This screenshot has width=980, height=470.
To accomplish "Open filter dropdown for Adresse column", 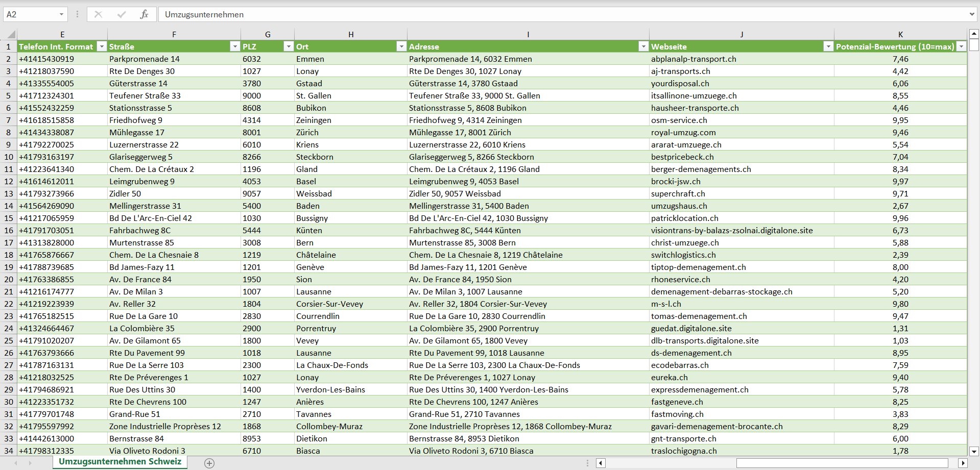I will point(643,46).
